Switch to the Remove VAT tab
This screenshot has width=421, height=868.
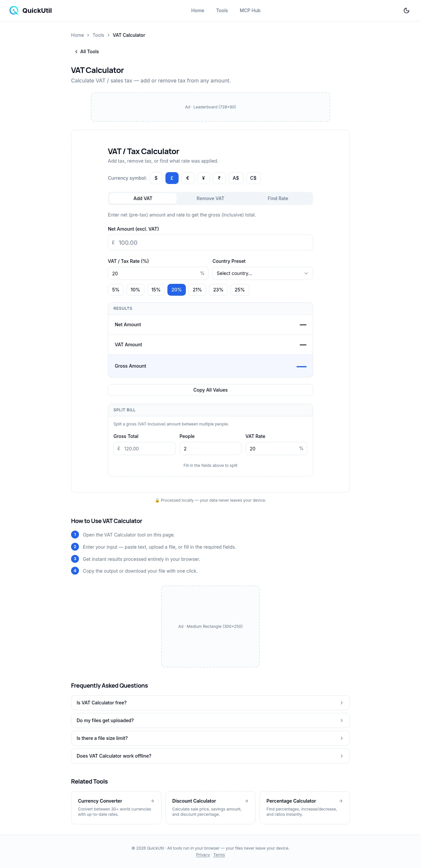coord(210,198)
